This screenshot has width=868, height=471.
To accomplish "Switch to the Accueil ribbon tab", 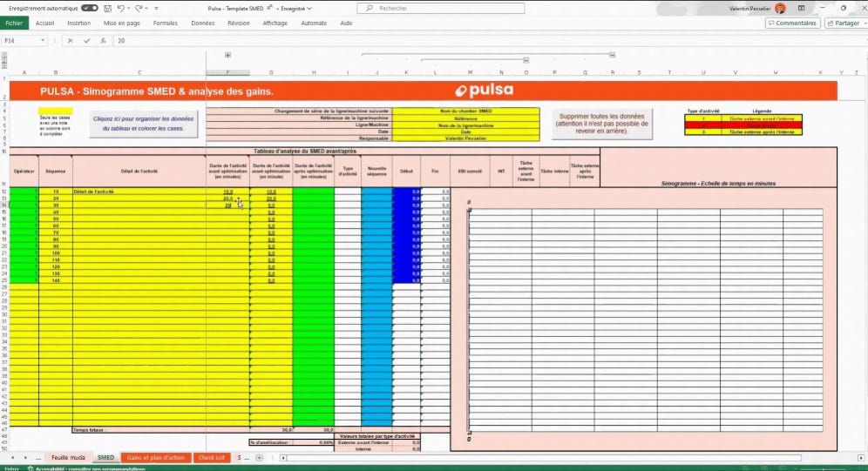I will (44, 24).
